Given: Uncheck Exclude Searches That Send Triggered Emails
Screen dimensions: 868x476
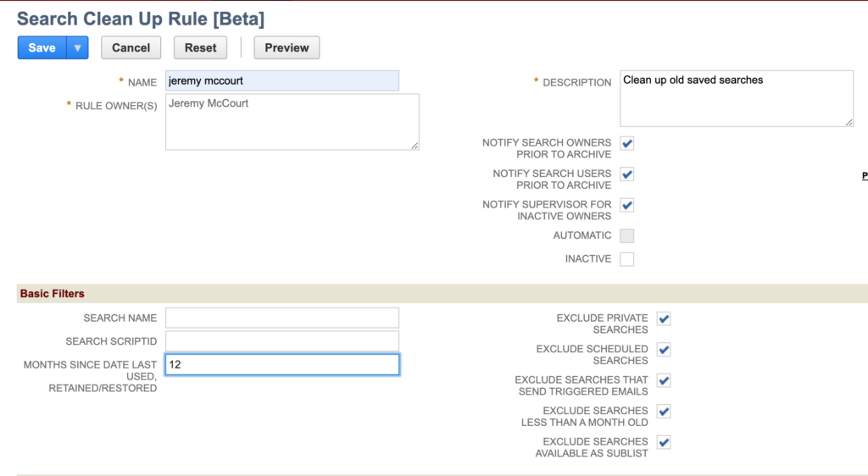Looking at the screenshot, I should point(664,380).
